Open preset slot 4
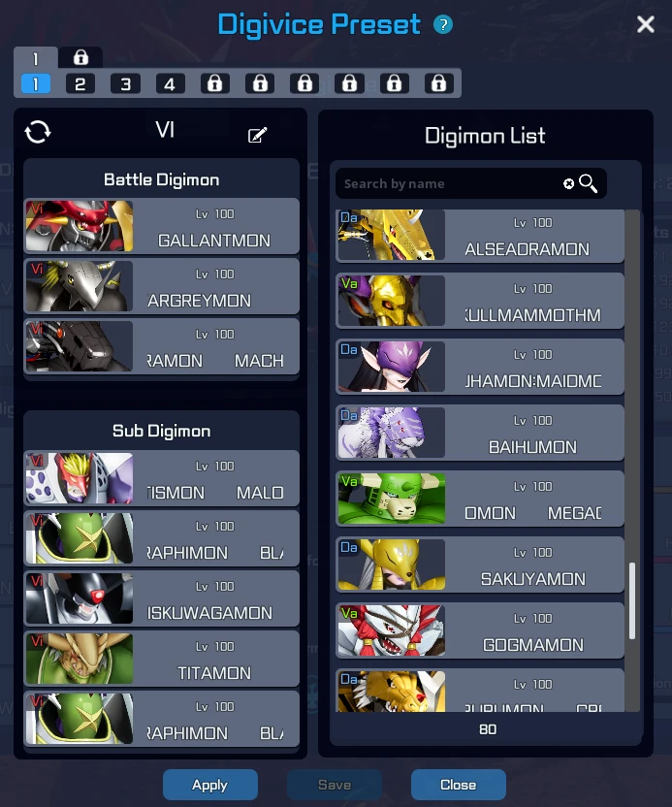The height and width of the screenshot is (807, 672). click(x=170, y=83)
